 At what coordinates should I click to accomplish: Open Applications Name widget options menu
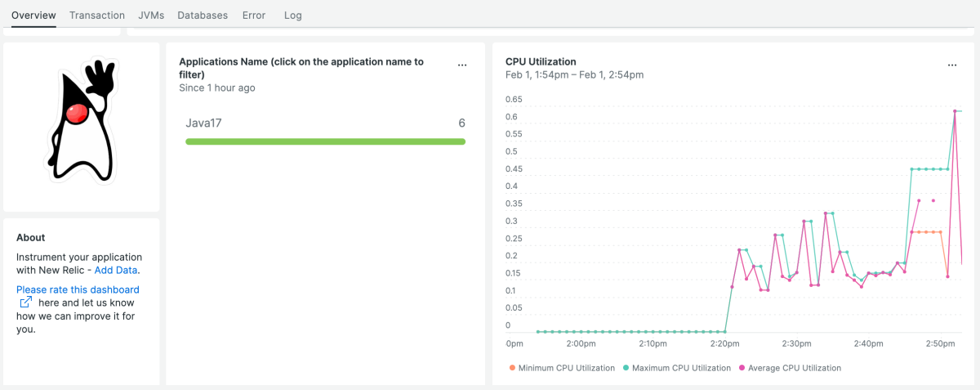point(462,65)
